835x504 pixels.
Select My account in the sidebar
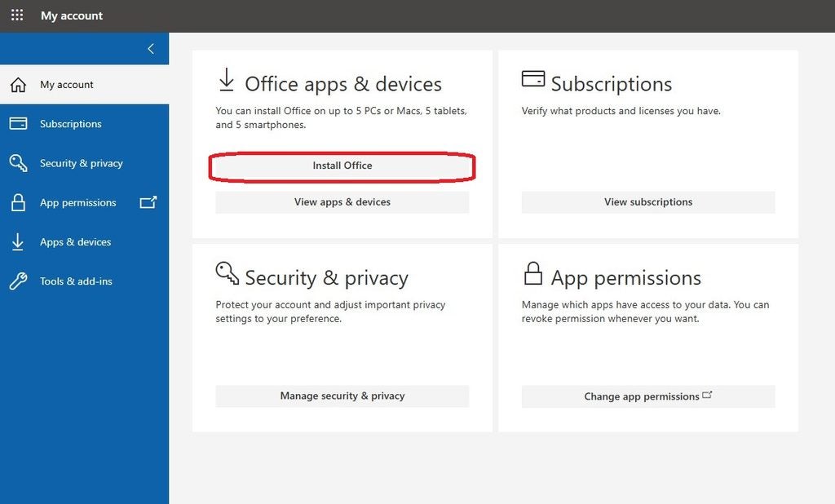point(84,84)
